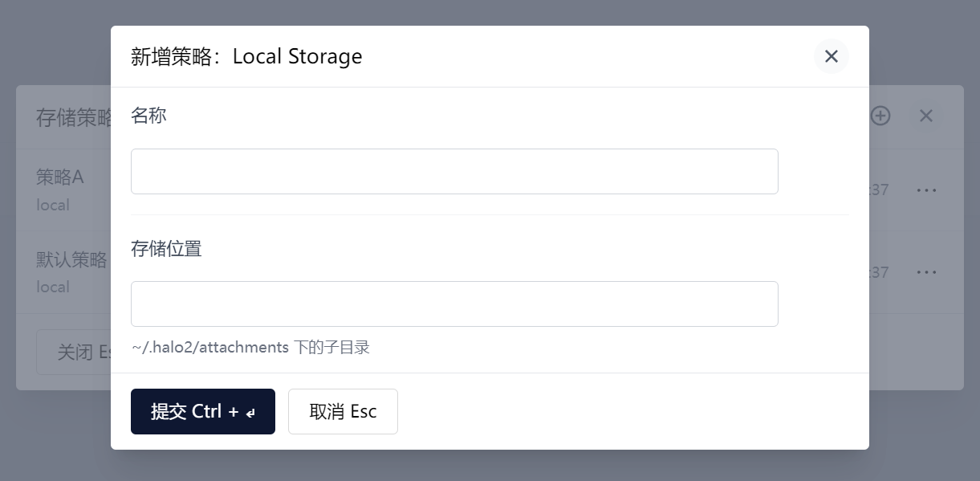Click the partially hidden 关闭 button behind dialog
This screenshot has width=980, height=481.
click(x=74, y=352)
